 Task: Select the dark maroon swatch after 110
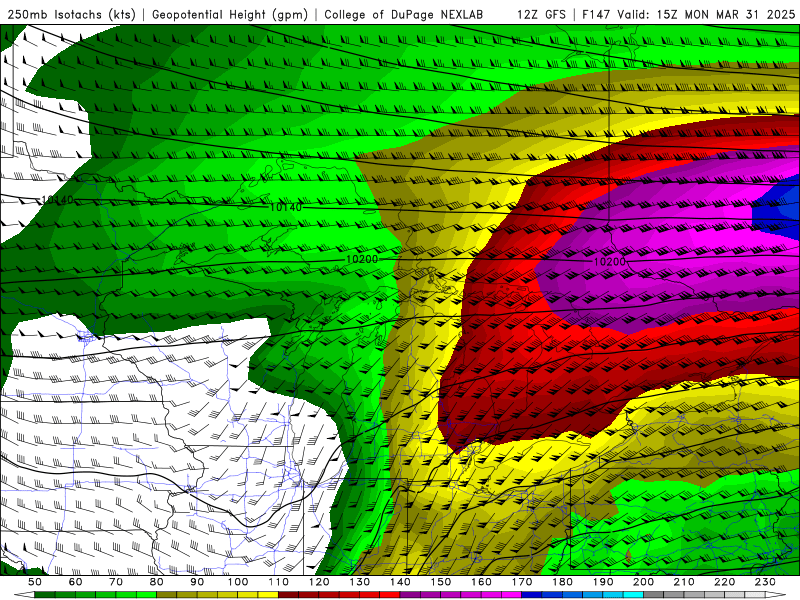288,594
